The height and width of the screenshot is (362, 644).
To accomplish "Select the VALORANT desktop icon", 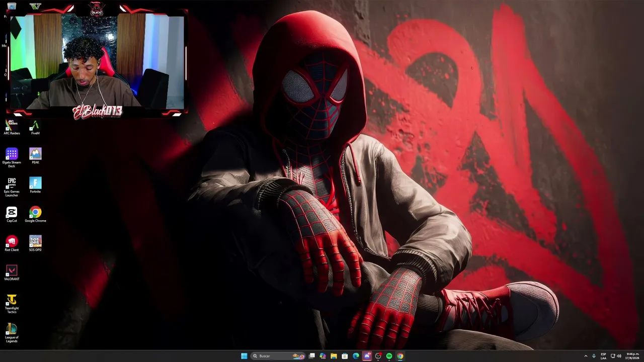I will tap(12, 273).
